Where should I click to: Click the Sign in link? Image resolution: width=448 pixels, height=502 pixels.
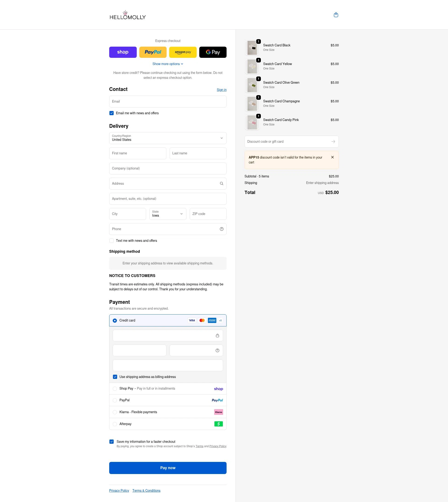pyautogui.click(x=221, y=90)
